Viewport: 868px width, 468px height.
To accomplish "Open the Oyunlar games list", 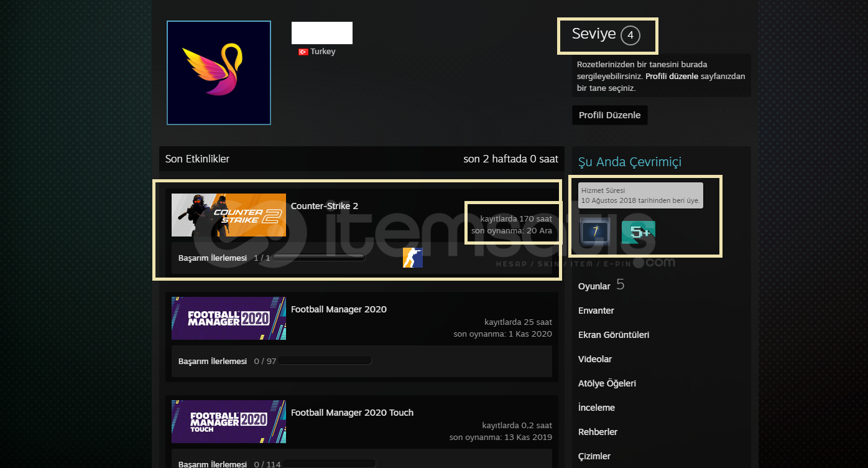I will point(601,286).
